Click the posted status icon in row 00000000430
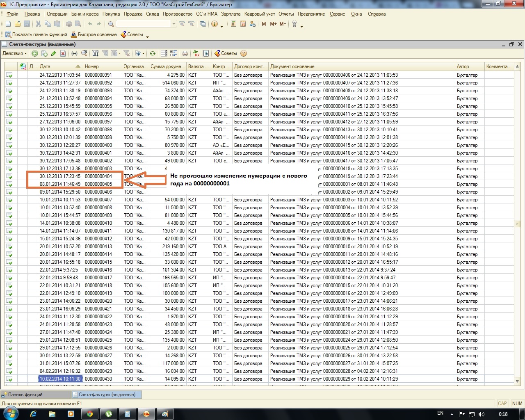The height and width of the screenshot is (420, 525). click(x=9, y=379)
